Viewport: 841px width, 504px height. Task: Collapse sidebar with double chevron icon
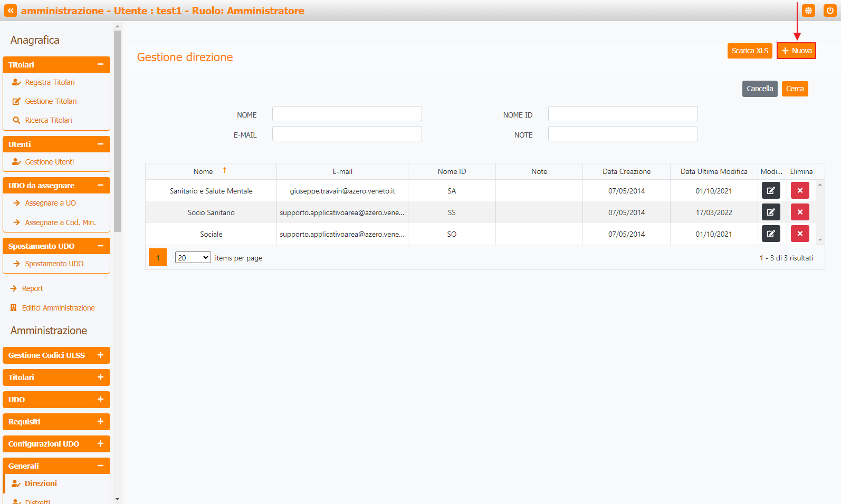pos(11,11)
